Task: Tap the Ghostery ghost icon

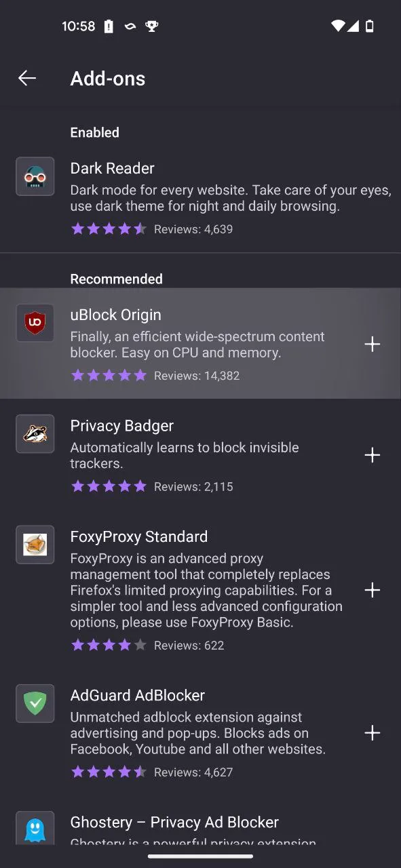Action: pyautogui.click(x=35, y=827)
